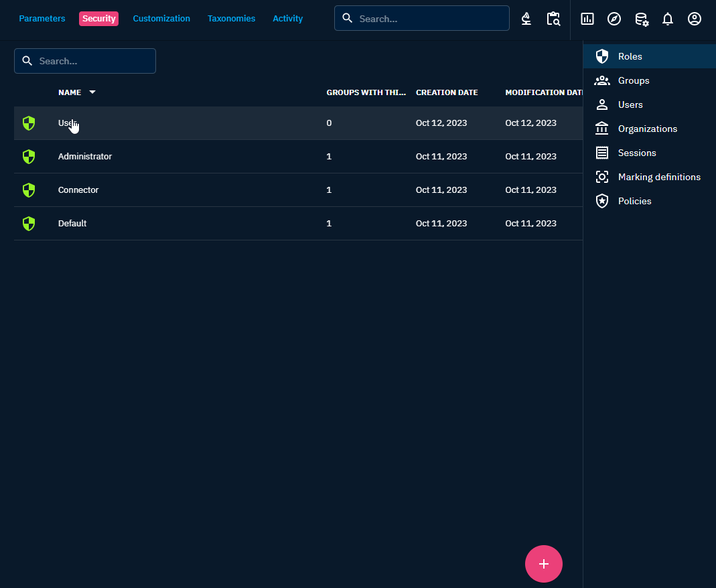Click the magnifier icon in the roles search box
The width and height of the screenshot is (716, 588).
pos(27,61)
